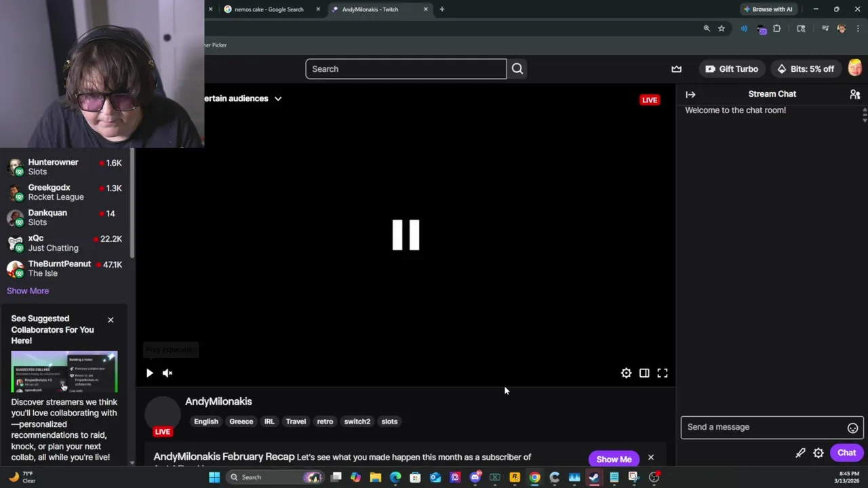Screen dimensions: 868x488
Task: Select the Greece tag
Action: click(241, 422)
